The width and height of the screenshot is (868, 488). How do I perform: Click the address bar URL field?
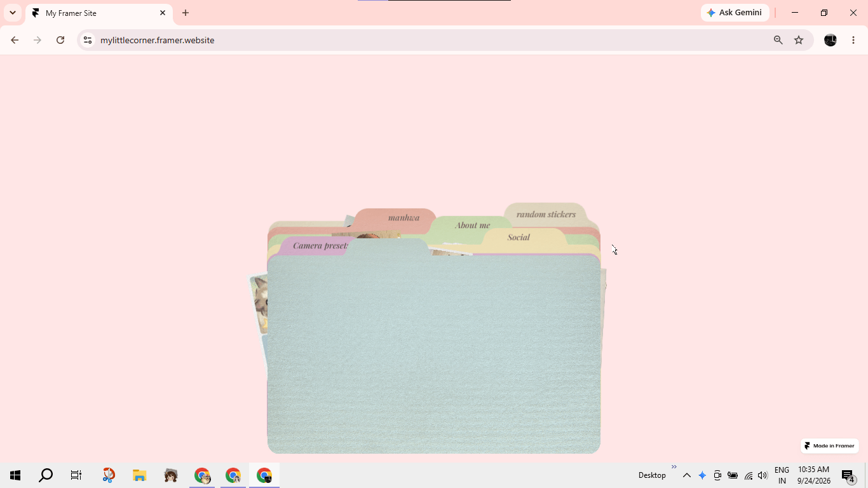click(432, 40)
